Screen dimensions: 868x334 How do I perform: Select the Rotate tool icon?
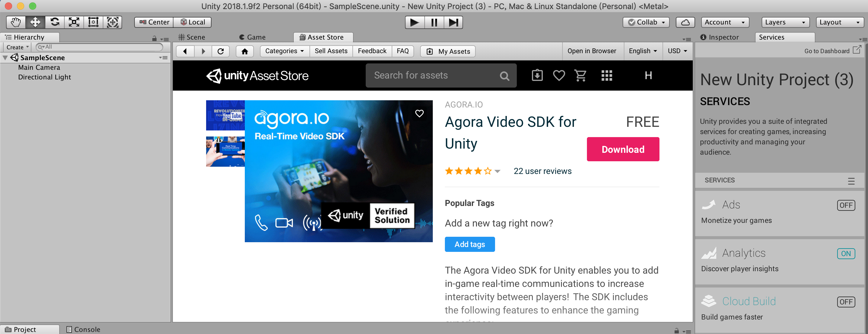coord(55,22)
